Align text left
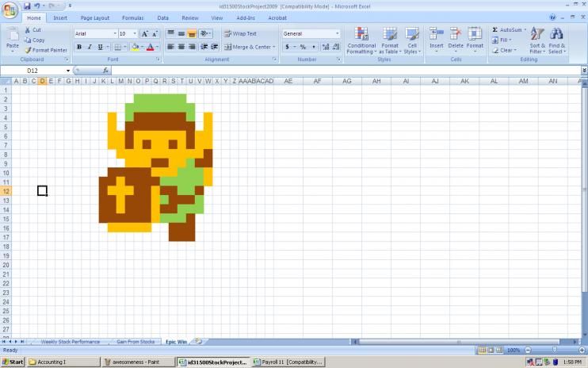 point(170,47)
